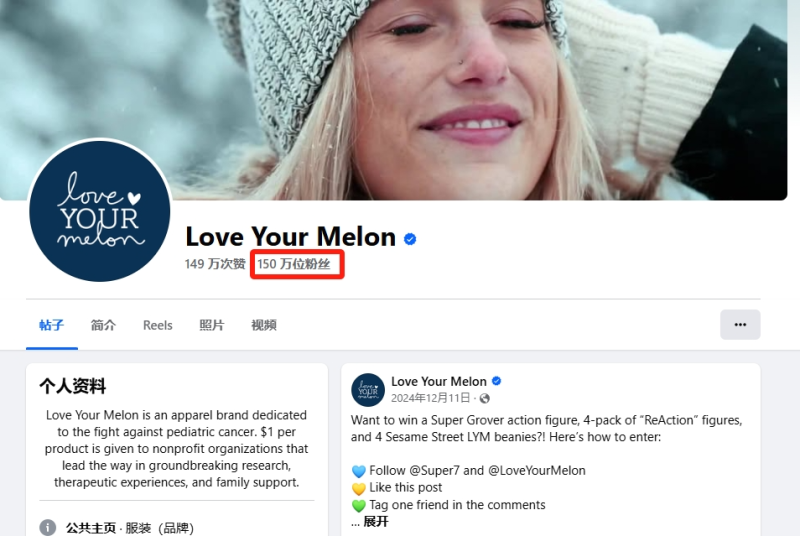The height and width of the screenshot is (536, 800).
Task: Click Love Your Melon name in post header
Action: click(439, 381)
